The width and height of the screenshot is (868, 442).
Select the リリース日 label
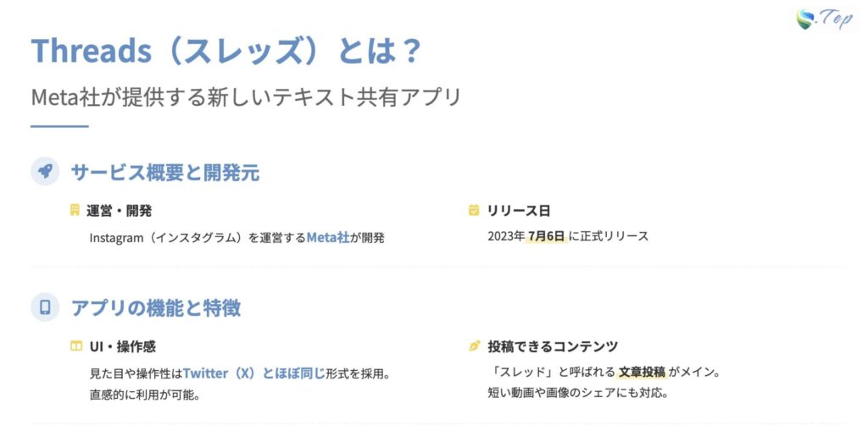[519, 210]
